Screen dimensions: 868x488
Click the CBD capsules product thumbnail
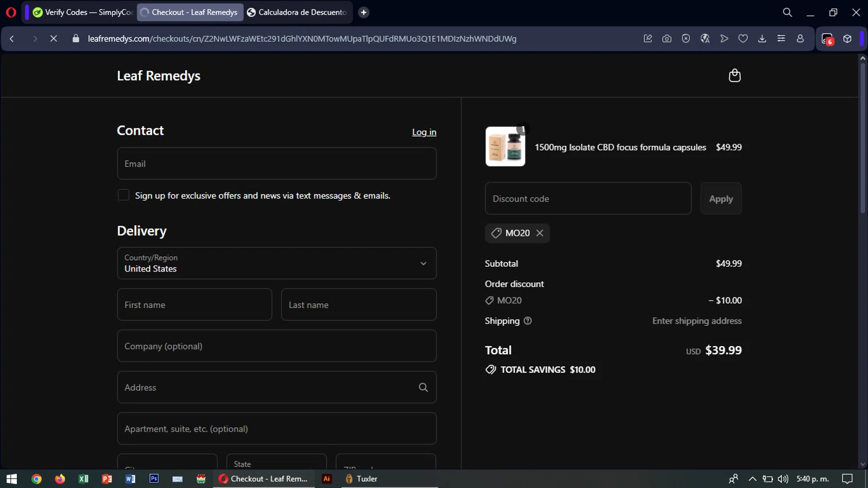point(505,146)
